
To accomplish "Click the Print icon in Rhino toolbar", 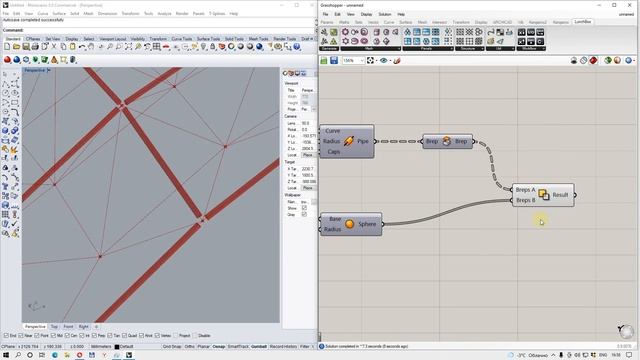I will [35, 47].
